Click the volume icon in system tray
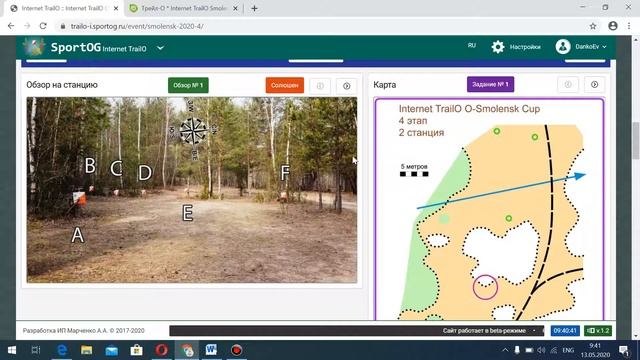This screenshot has height=360, width=640. 541,350
